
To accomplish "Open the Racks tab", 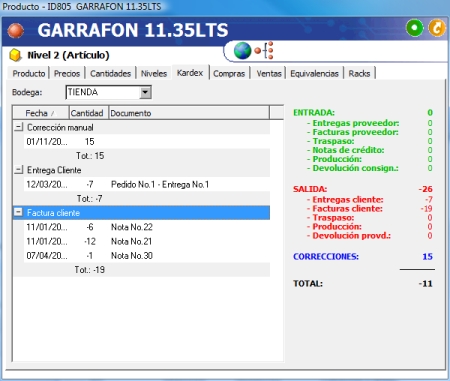I will (359, 73).
